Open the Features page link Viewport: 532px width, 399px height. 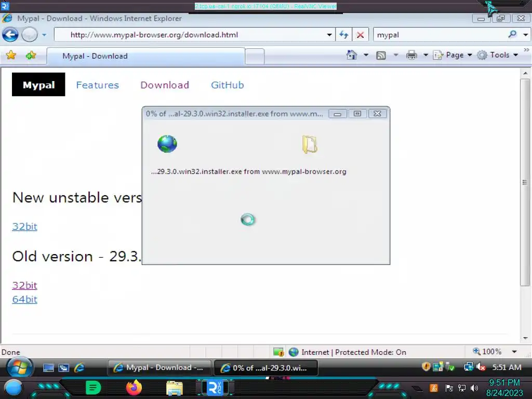point(97,85)
